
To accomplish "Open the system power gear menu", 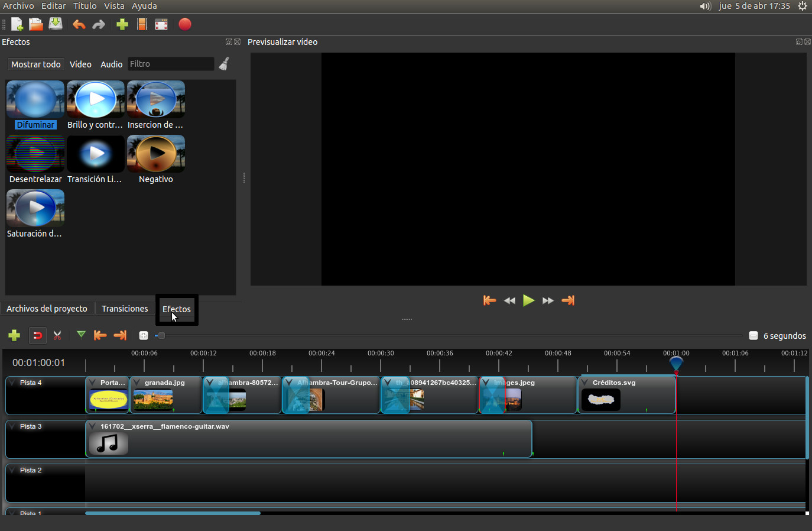I will click(x=803, y=6).
